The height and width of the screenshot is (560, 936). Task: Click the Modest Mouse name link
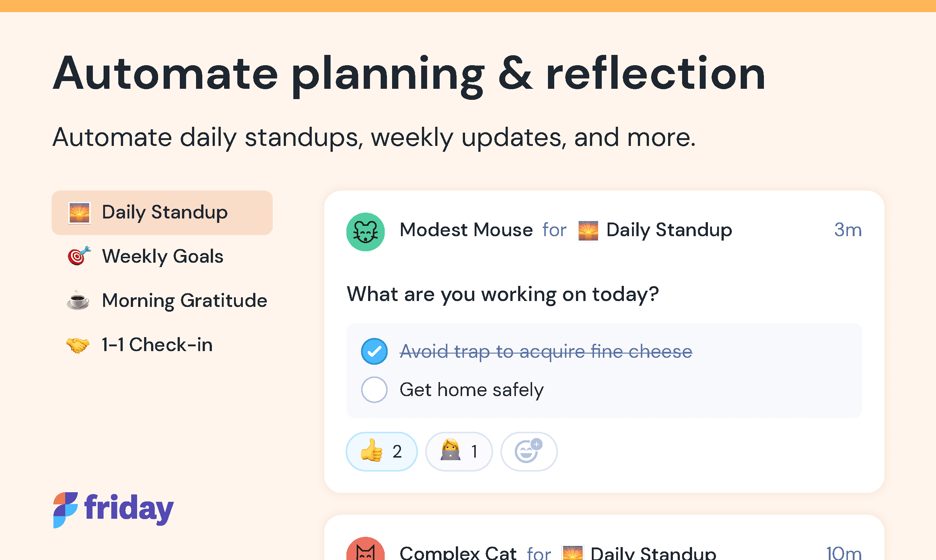[x=466, y=230]
